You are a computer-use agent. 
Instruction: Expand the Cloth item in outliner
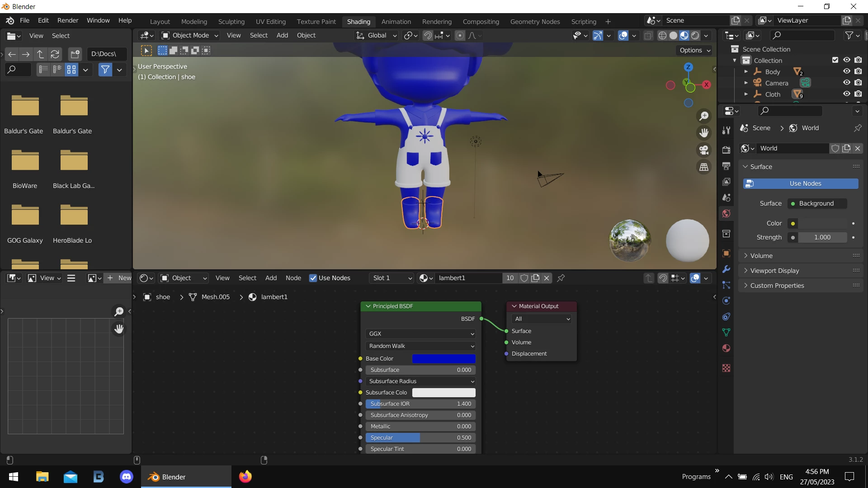[746, 94]
